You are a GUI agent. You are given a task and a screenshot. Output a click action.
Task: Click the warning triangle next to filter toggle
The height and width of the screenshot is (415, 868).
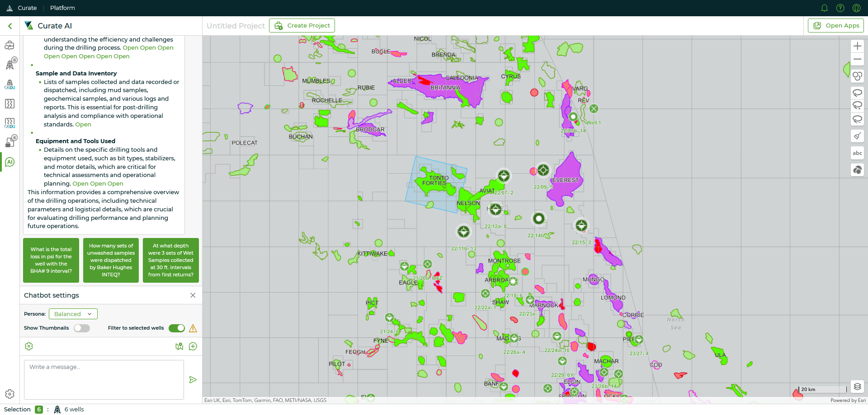[193, 328]
